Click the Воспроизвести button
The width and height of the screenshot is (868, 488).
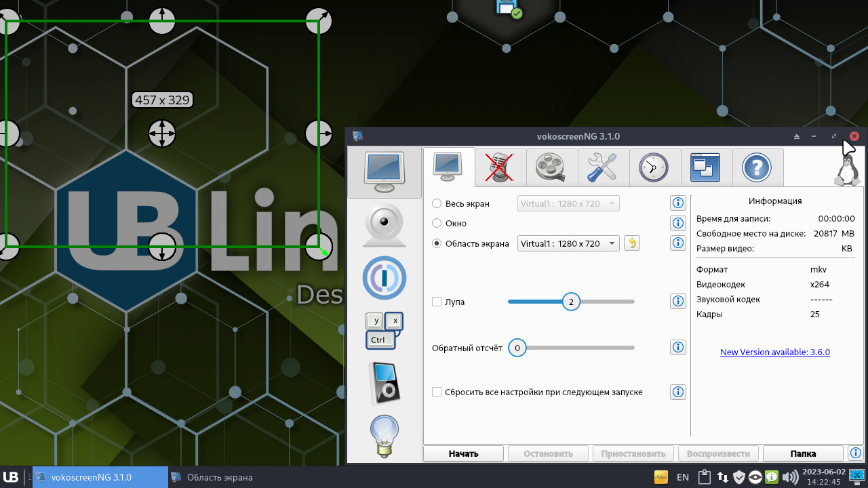[x=718, y=453]
